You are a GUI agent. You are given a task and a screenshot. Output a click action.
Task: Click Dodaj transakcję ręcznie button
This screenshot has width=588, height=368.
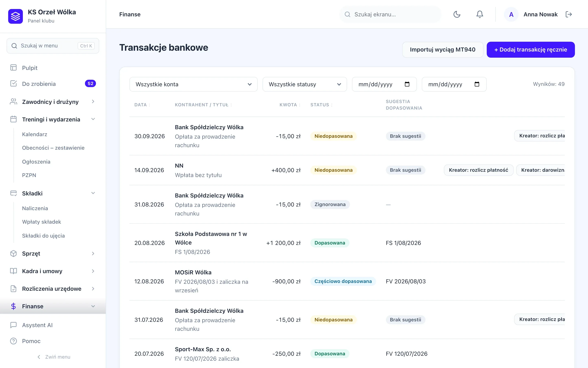531,50
